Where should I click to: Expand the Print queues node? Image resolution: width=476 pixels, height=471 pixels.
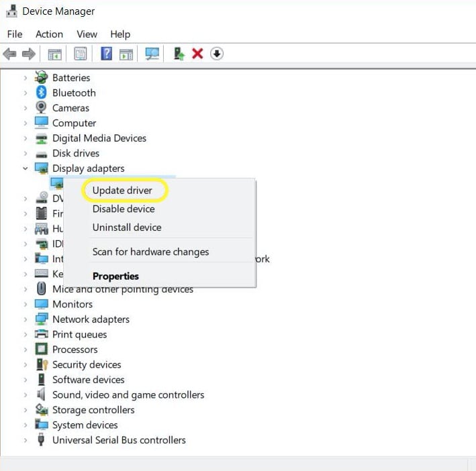26,335
